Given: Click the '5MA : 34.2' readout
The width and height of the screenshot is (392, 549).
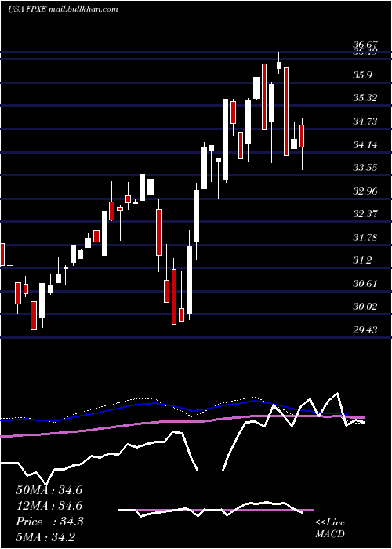Looking at the screenshot, I should (45, 536).
